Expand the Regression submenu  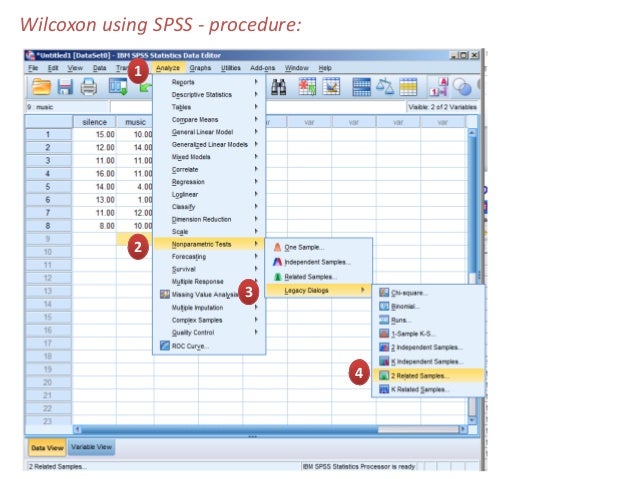pos(209,182)
